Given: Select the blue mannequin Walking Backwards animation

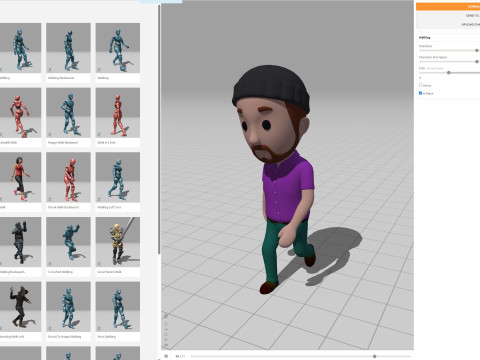Looking at the screenshot, I should click(68, 52).
